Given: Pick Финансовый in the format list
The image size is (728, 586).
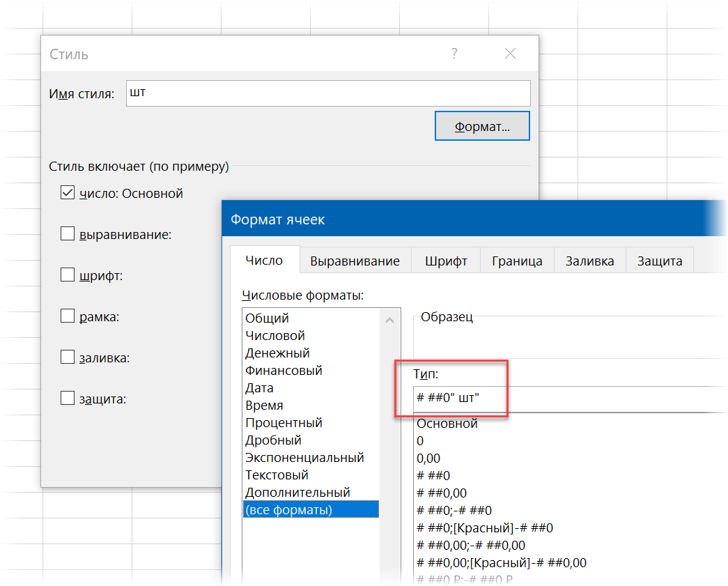Looking at the screenshot, I should (311, 371).
